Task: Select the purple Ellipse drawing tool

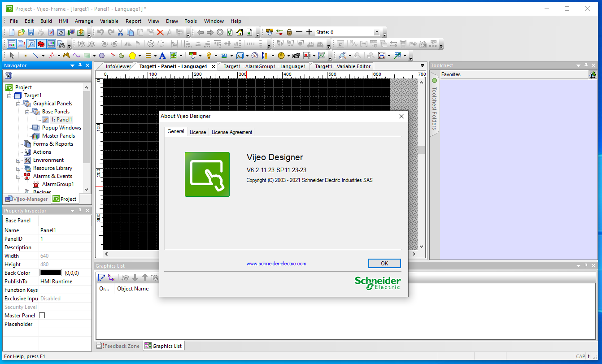Action: [102, 56]
